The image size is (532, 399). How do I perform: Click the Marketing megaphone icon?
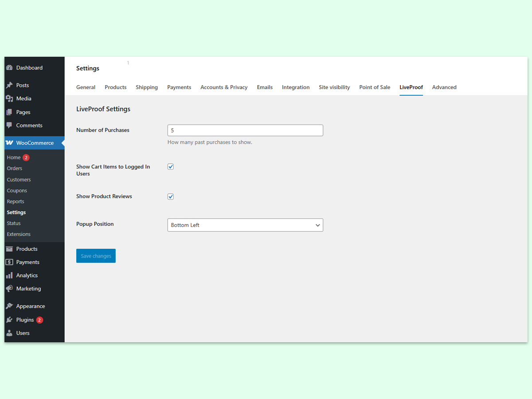click(x=9, y=289)
